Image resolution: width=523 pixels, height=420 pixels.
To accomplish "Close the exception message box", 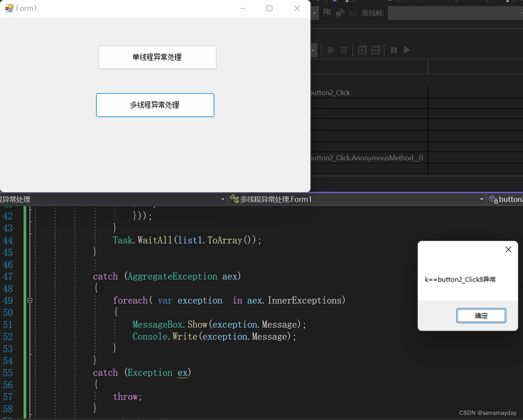I will [508, 250].
